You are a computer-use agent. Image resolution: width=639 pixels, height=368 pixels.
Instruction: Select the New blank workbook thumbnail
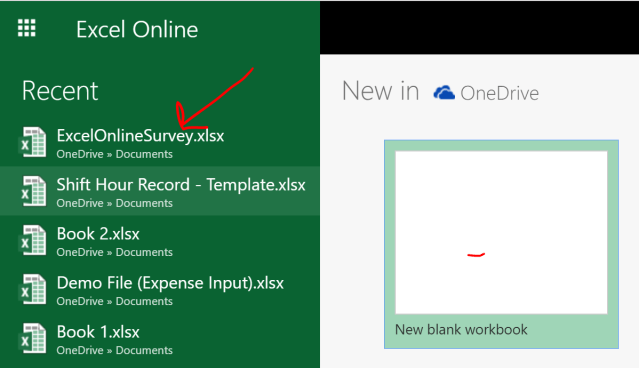pos(501,232)
